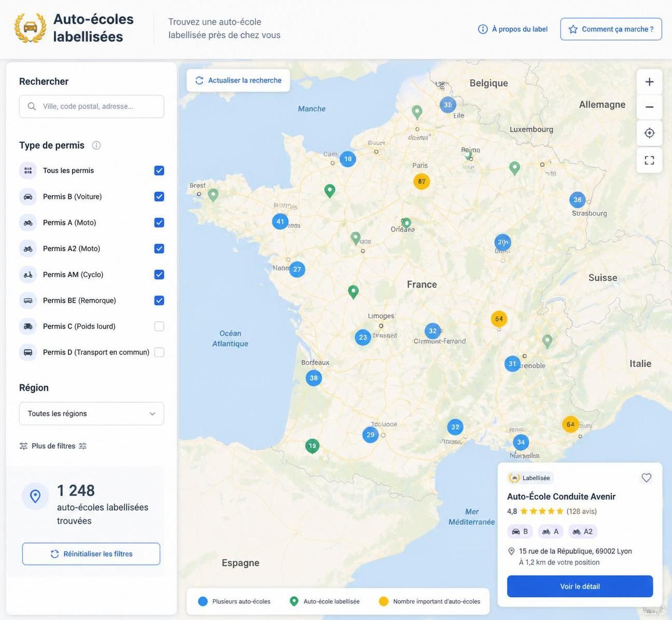Uncheck Permis AM (Cyclo)
The width and height of the screenshot is (672, 620).
159,274
